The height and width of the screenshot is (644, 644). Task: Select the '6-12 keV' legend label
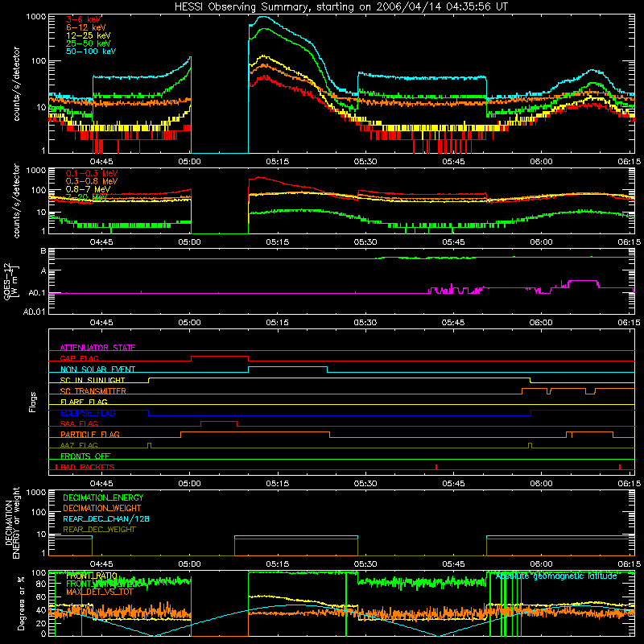click(x=86, y=27)
